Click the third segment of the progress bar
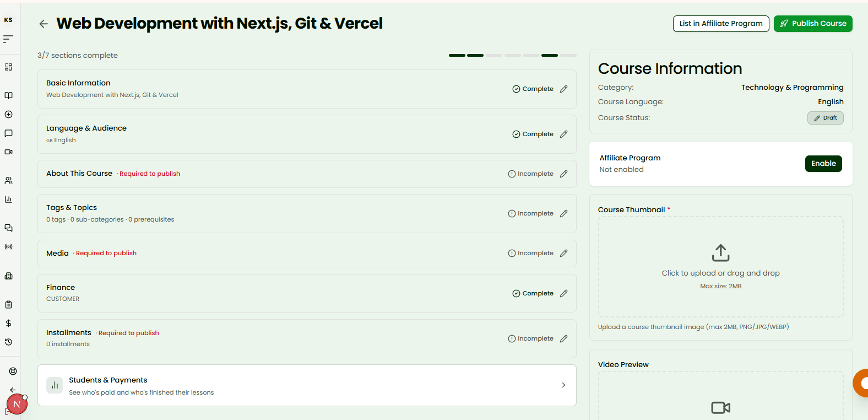The height and width of the screenshot is (420, 868). tap(494, 56)
